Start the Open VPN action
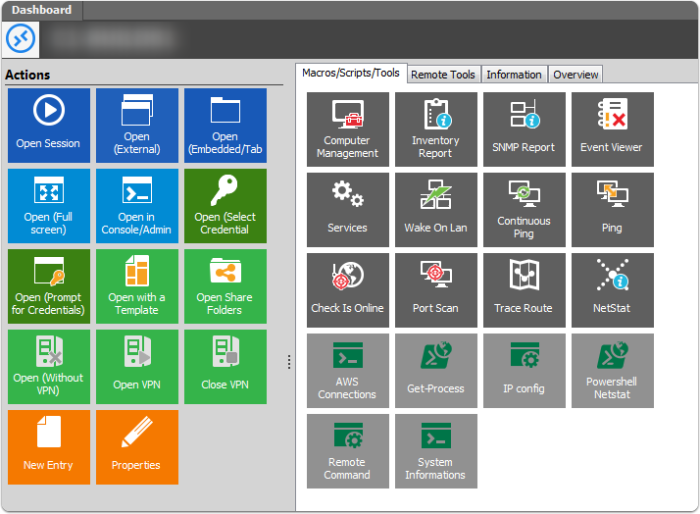The height and width of the screenshot is (514, 700). click(136, 366)
